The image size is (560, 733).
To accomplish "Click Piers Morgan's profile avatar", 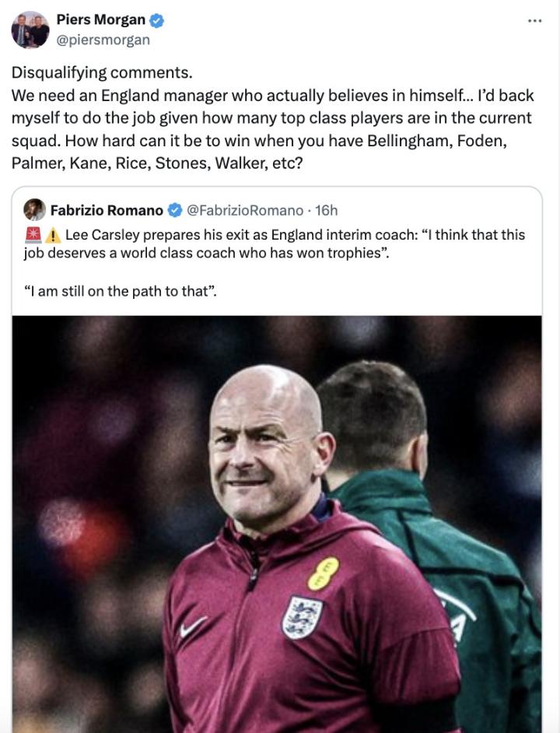I will click(30, 30).
